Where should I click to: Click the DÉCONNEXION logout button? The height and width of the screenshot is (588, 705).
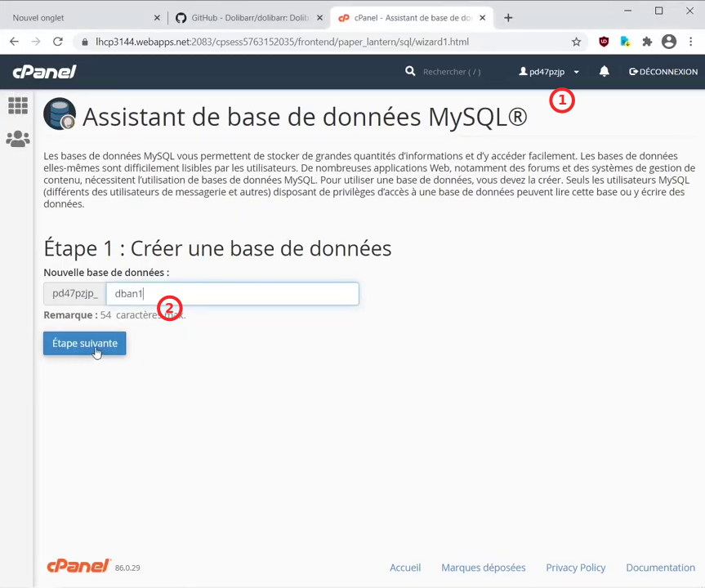[x=663, y=72]
